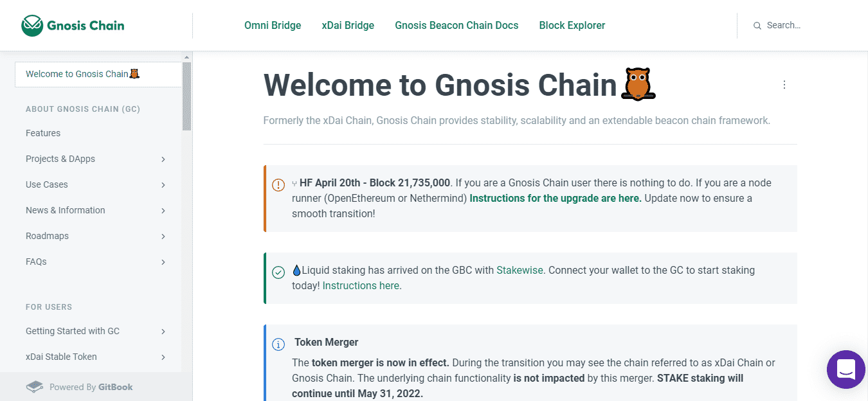Expand Getting Started with GC
868x401 pixels.
[x=163, y=331]
